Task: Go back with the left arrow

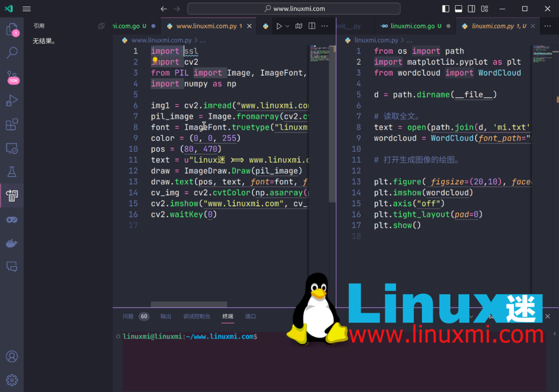Action: tap(164, 9)
